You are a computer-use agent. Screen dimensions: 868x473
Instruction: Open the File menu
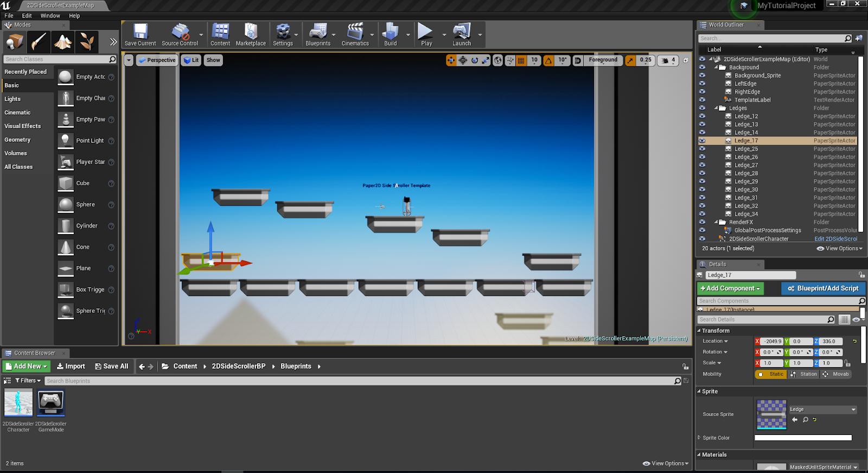pyautogui.click(x=9, y=16)
